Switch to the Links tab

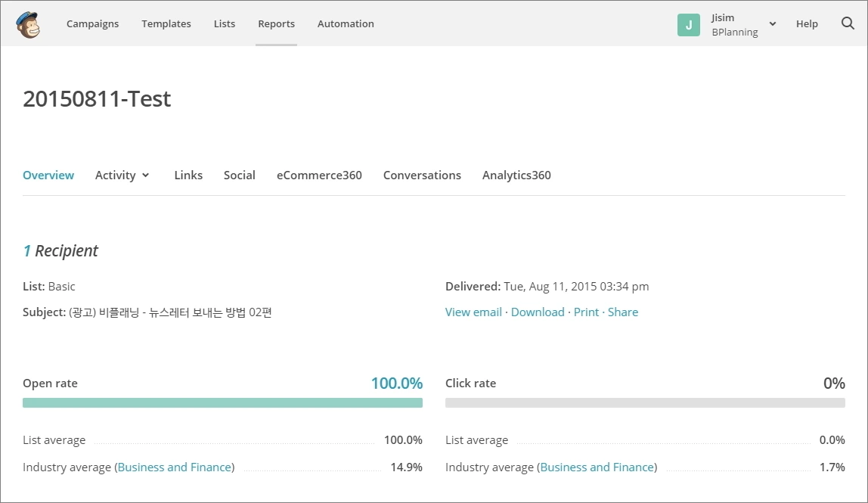tap(188, 175)
